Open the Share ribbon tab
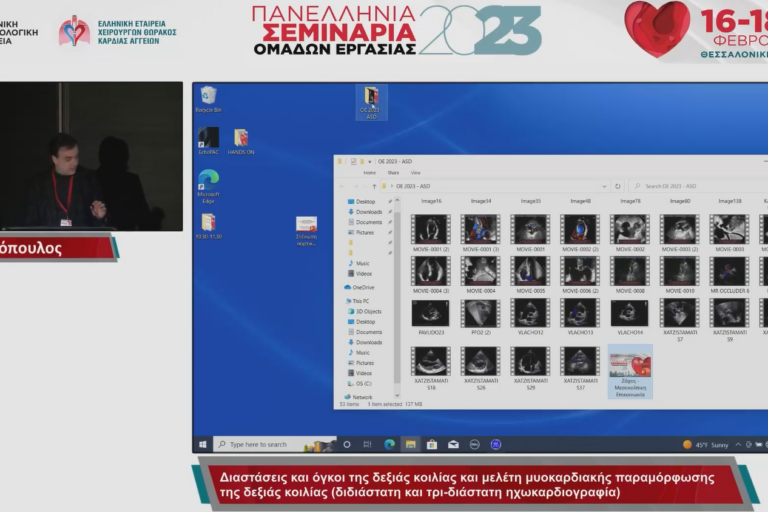768x512 pixels. (394, 173)
